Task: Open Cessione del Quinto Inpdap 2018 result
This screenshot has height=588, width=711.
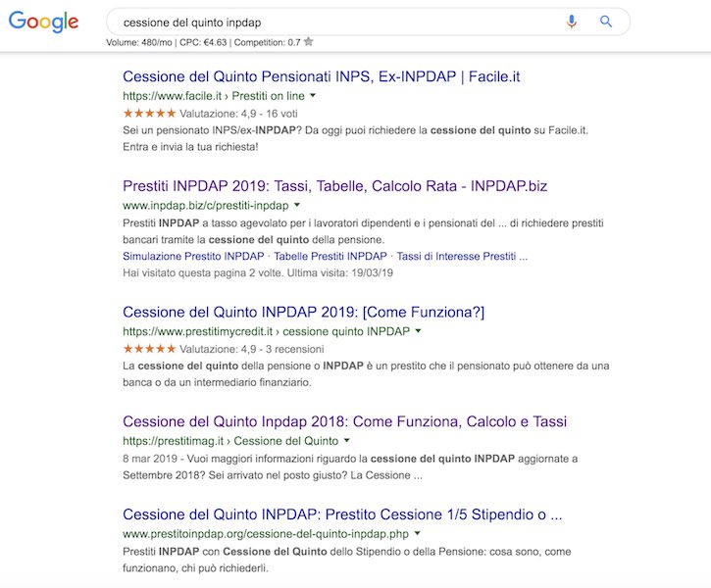Action: [344, 421]
